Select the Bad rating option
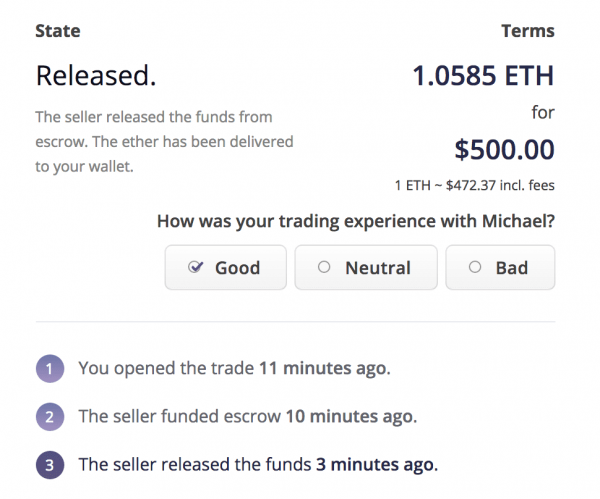Image resolution: width=600 pixels, height=499 pixels. coord(500,267)
